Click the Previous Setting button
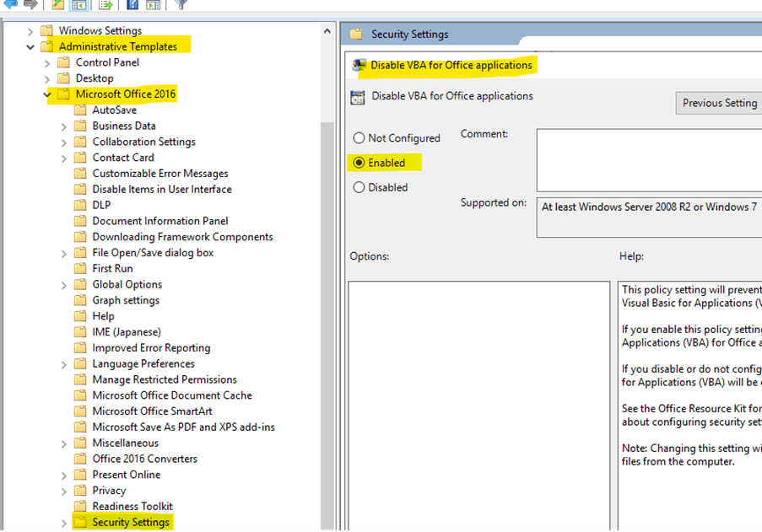762x532 pixels. (x=719, y=103)
